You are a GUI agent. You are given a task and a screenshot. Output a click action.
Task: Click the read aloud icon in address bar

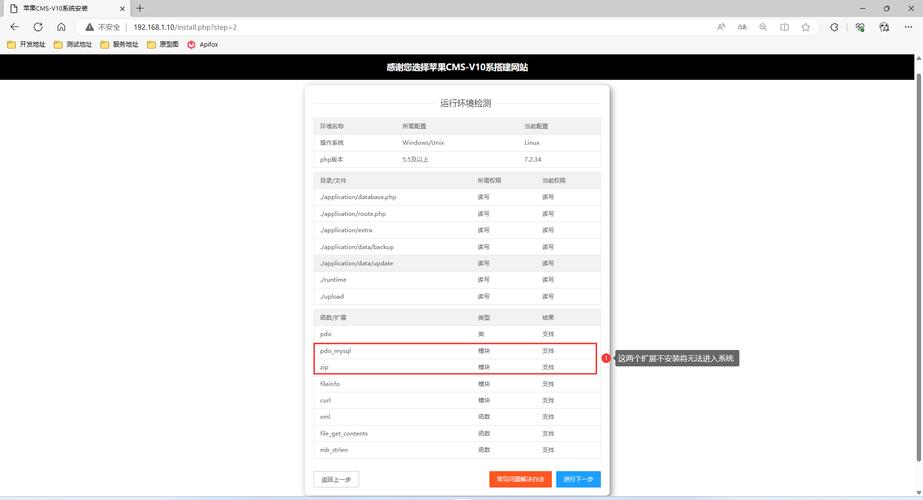point(721,27)
